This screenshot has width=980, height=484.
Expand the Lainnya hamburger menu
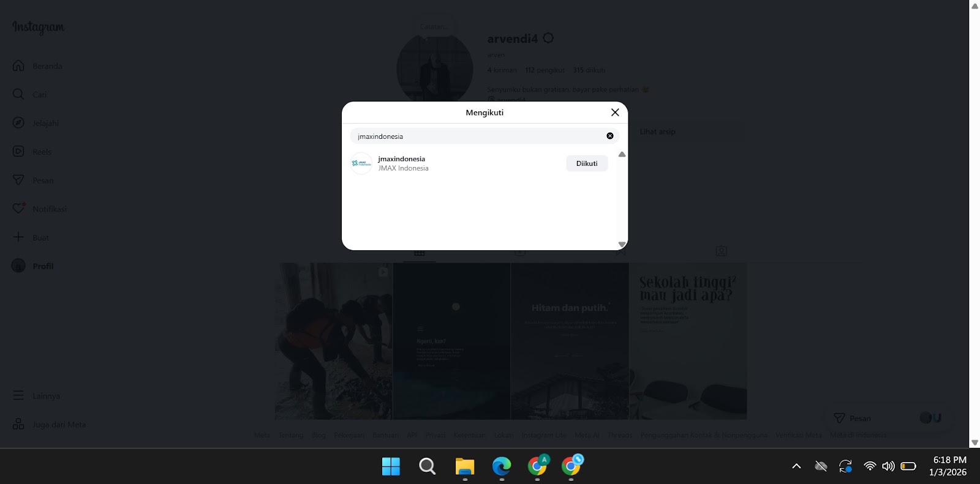19,396
